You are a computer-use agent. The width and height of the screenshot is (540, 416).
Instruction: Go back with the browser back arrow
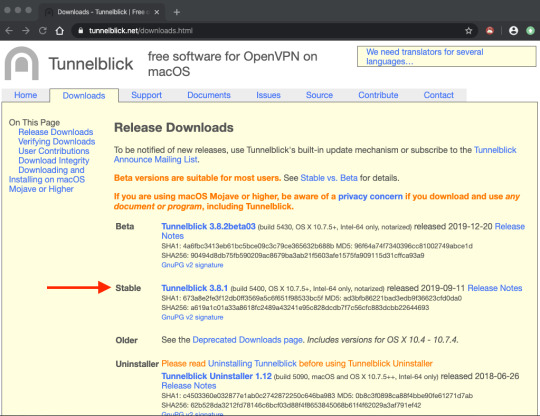(x=9, y=31)
